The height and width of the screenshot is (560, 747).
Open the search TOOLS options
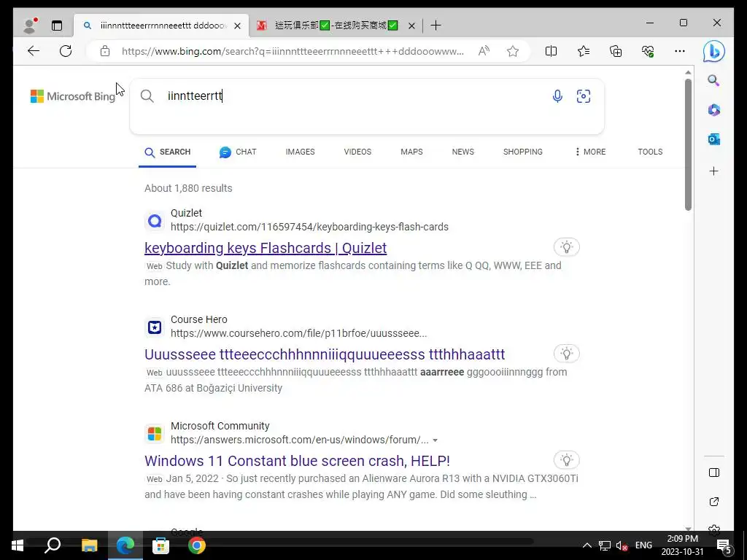coord(650,152)
